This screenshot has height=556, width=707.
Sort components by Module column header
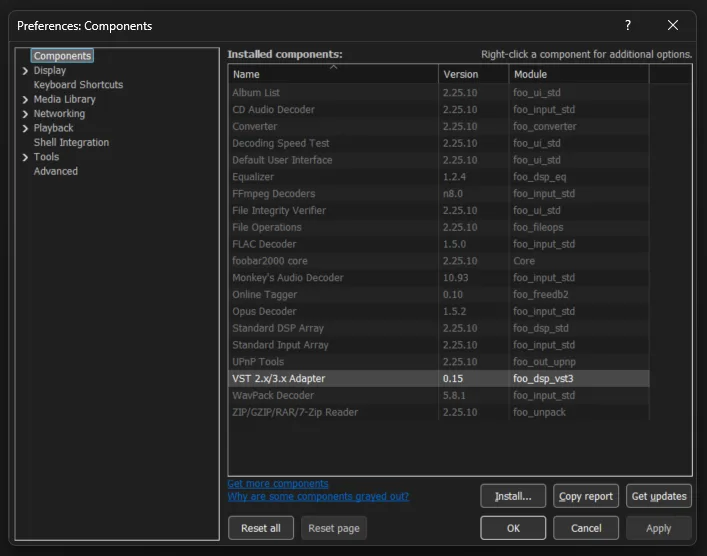point(579,74)
